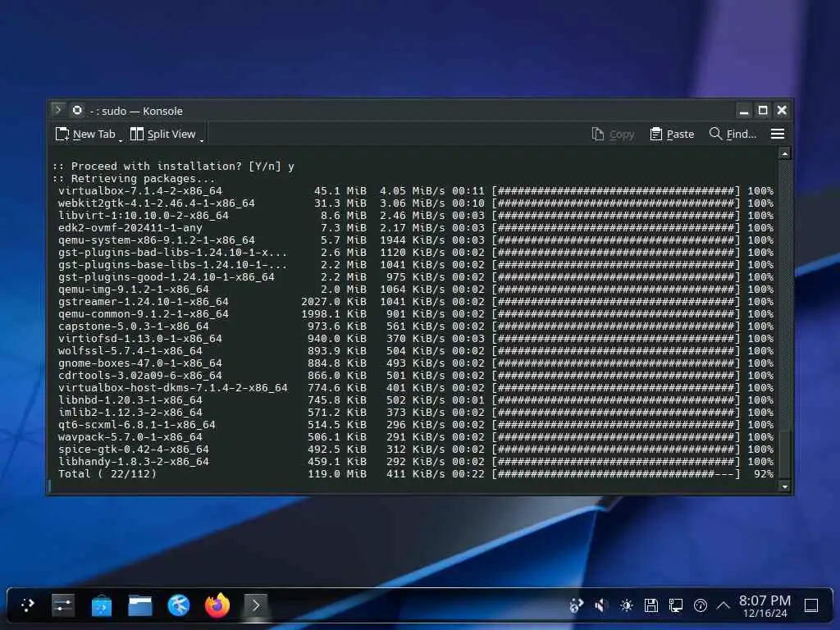The height and width of the screenshot is (630, 840).
Task: Click the scrollbar down arrow in Konsole
Action: coord(785,486)
